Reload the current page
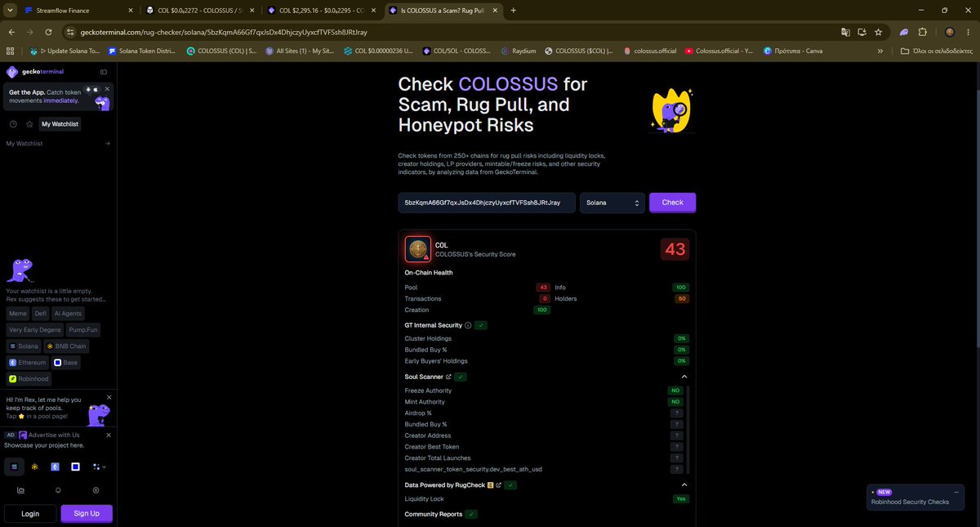Image resolution: width=980 pixels, height=527 pixels. click(x=48, y=32)
